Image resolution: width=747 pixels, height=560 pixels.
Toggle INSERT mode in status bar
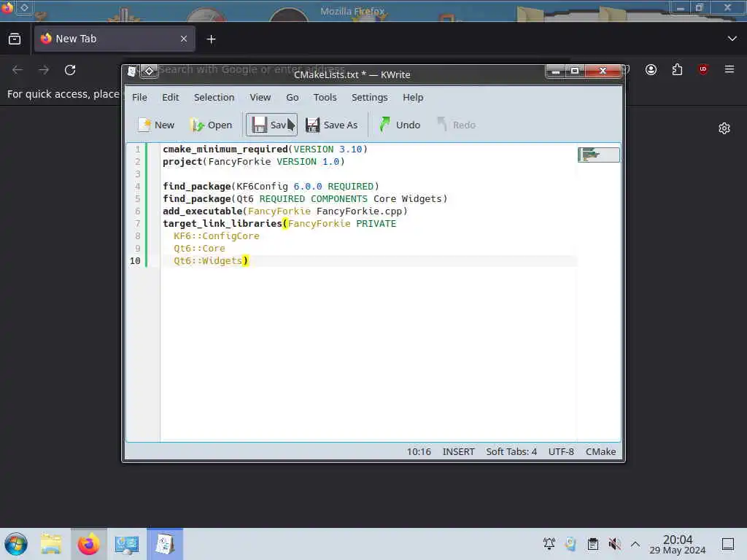[458, 451]
